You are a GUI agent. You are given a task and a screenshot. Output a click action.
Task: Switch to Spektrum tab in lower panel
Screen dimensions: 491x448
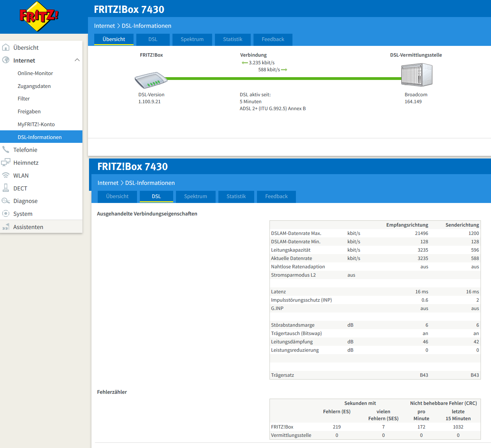point(195,196)
